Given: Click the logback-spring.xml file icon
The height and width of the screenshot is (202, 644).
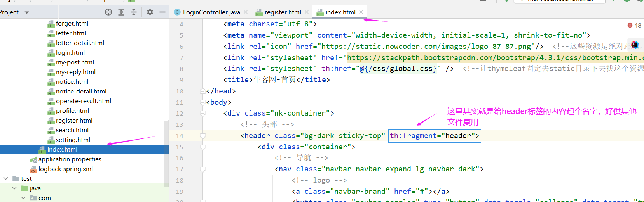Looking at the screenshot, I should click(33, 169).
